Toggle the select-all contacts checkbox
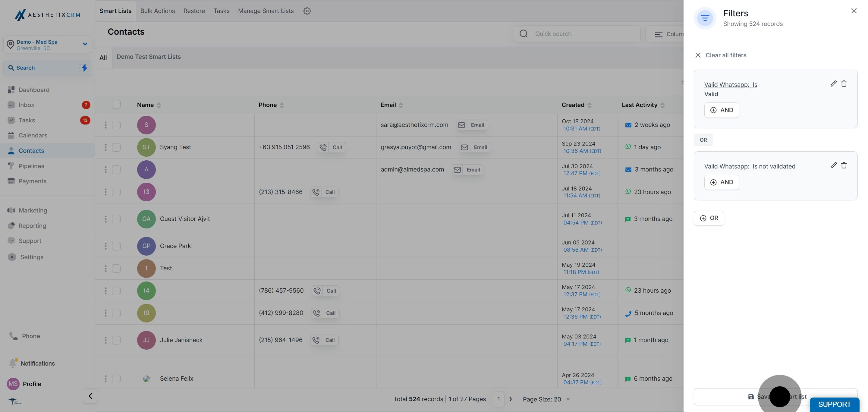Screen dimensions: 868x412 (116, 105)
